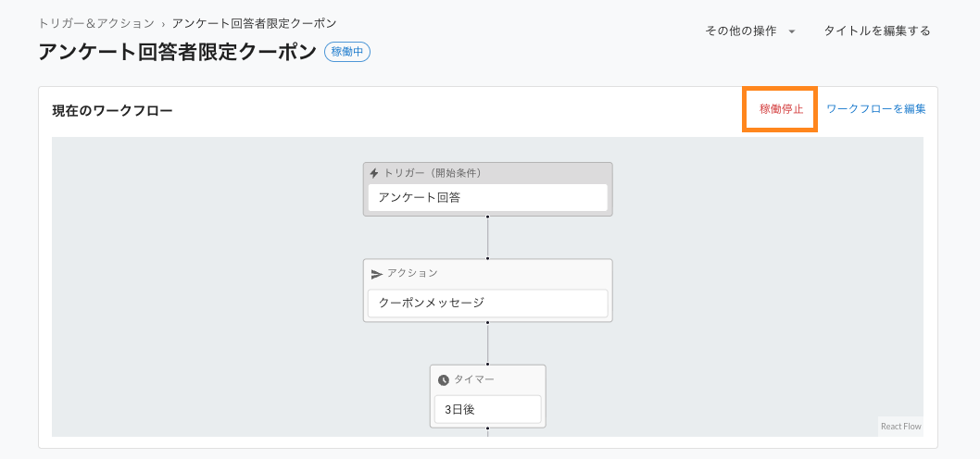The width and height of the screenshot is (980, 459).
Task: Click breadcrumb item アンケート回答者限定クーポン
Action: pos(255,23)
